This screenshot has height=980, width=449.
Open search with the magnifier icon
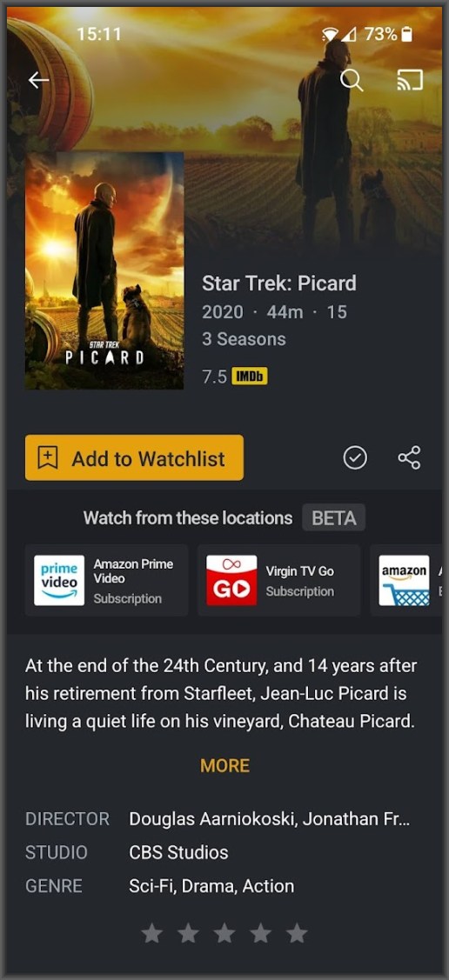coord(352,80)
